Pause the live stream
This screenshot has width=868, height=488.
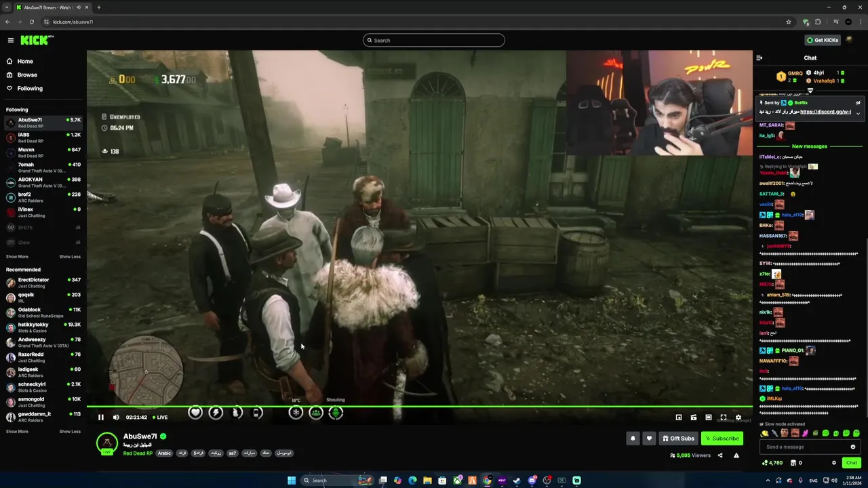coord(101,418)
